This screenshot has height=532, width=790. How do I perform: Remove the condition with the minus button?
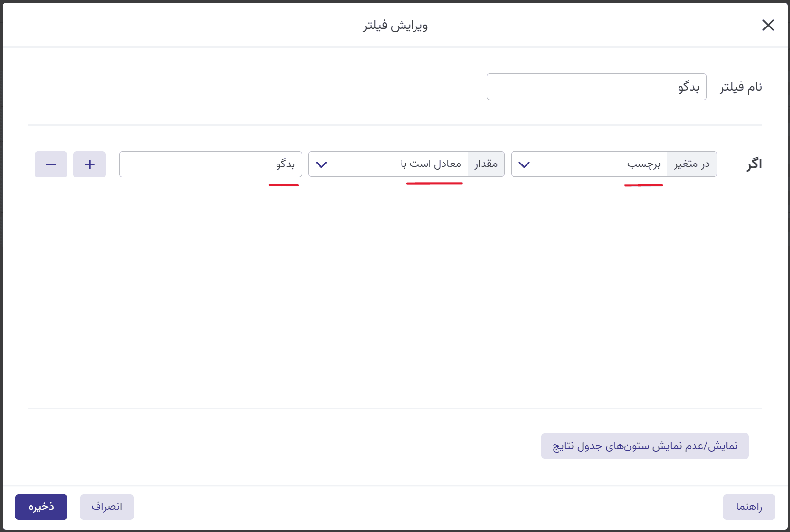(51, 164)
